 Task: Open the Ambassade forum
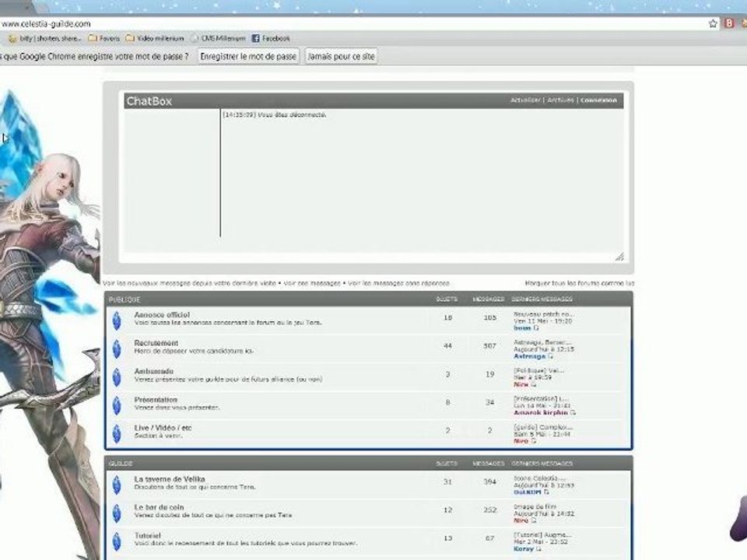[154, 371]
